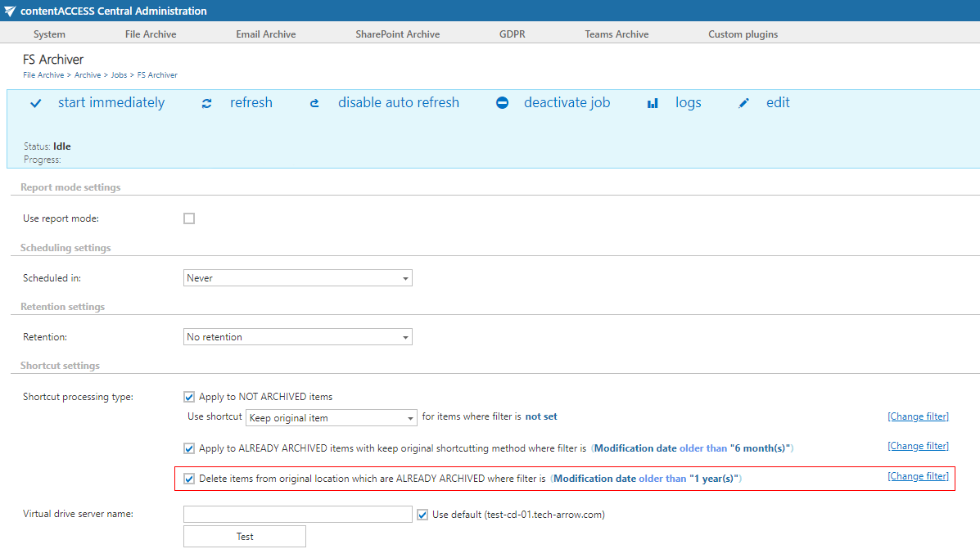
Task: Run the job using the start immediately icon
Action: click(35, 103)
